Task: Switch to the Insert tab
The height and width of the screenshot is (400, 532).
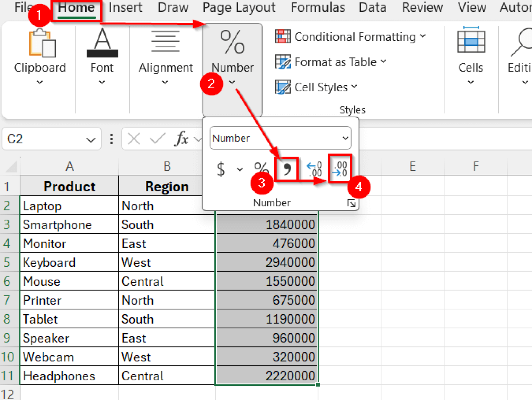Action: pos(125,7)
